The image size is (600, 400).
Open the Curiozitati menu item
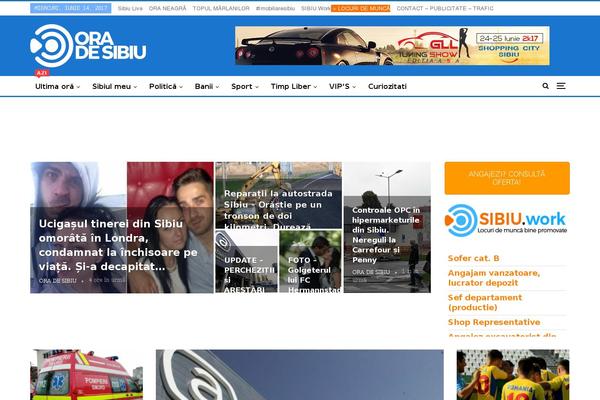(387, 87)
